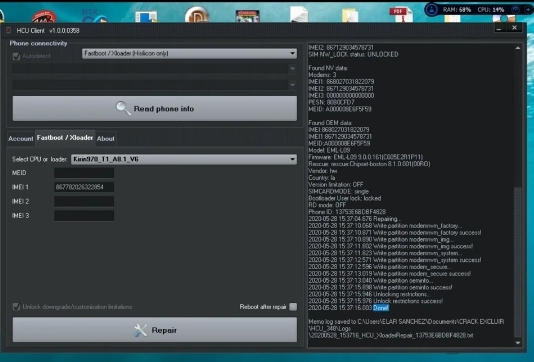Open the About tab
The image size is (534, 362).
click(x=106, y=139)
